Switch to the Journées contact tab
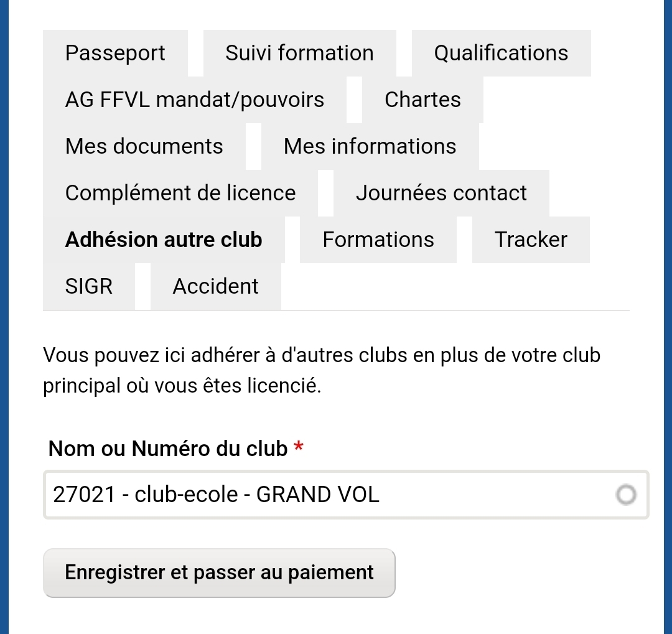This screenshot has width=672, height=634. (x=441, y=193)
